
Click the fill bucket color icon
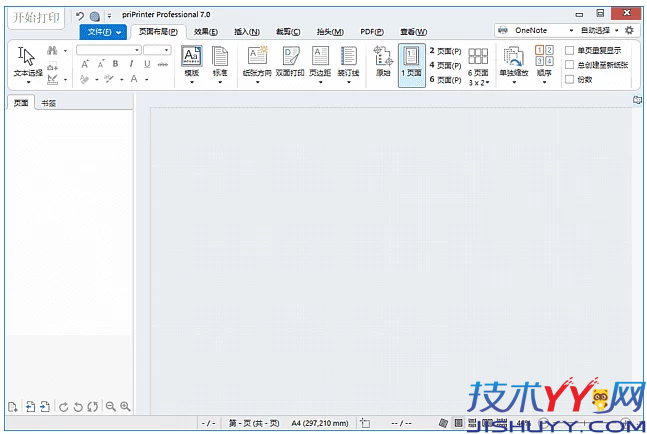point(85,79)
